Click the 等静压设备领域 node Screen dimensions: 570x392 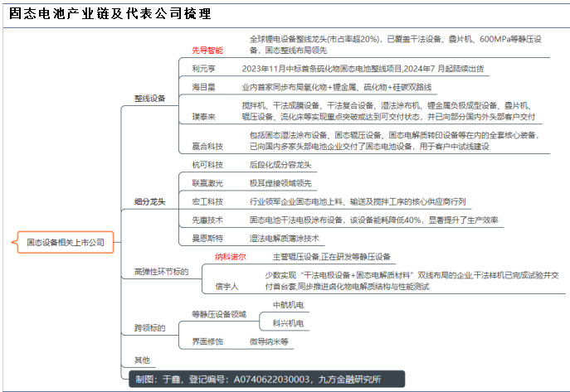tap(219, 314)
